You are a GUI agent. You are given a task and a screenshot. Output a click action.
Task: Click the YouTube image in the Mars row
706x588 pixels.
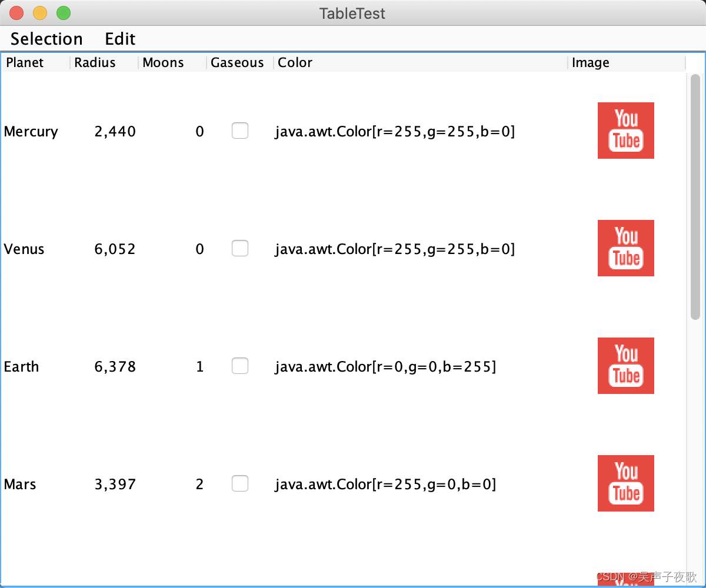click(626, 483)
